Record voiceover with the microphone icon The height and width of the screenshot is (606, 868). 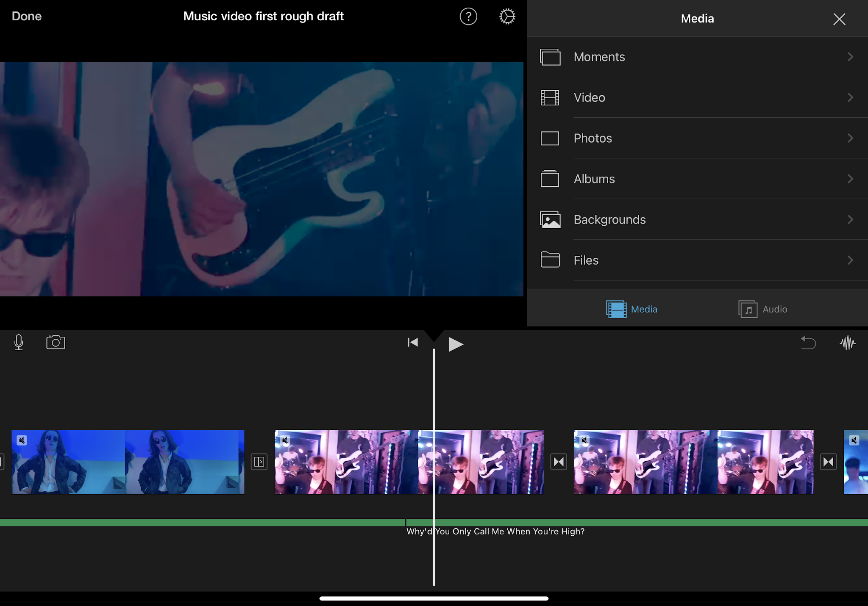19,342
